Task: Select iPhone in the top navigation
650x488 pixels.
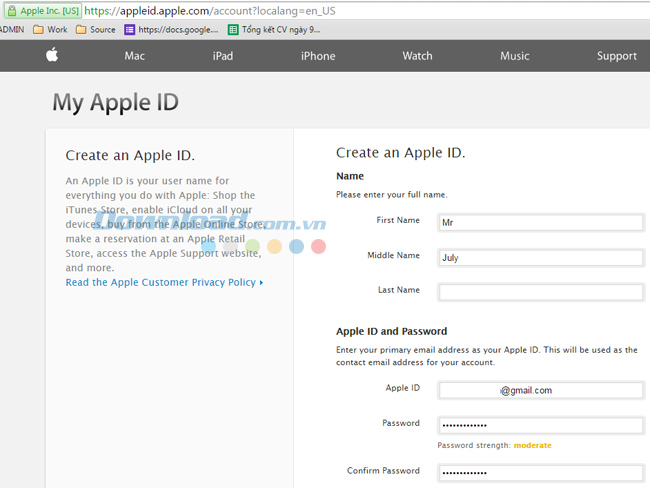Action: (x=318, y=56)
